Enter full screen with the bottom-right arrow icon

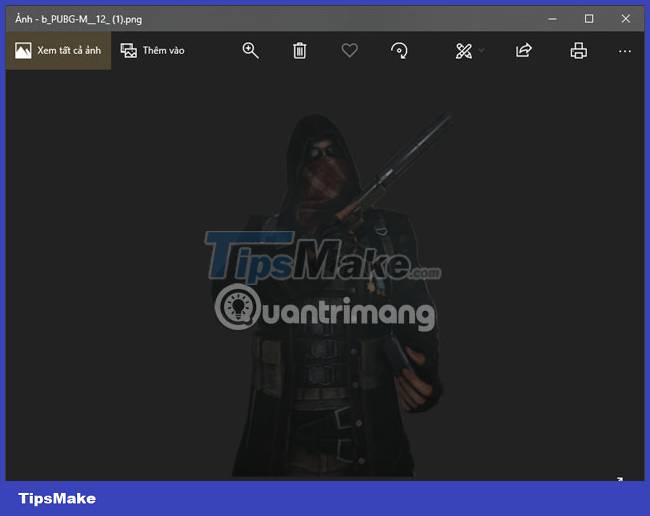620,479
